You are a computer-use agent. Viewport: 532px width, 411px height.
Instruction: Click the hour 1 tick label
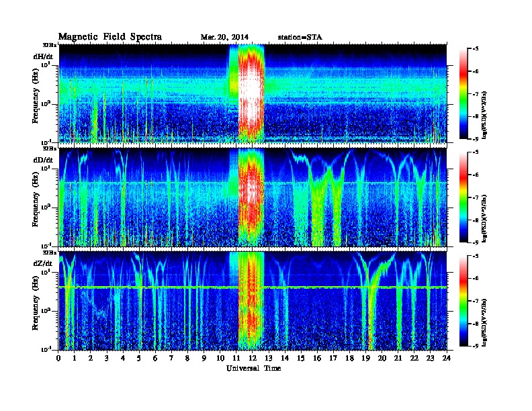(75, 359)
